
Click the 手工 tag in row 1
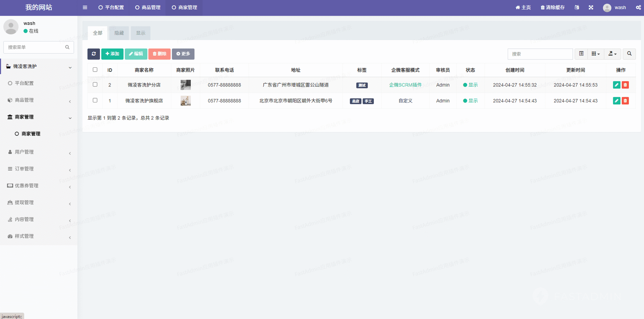368,101
